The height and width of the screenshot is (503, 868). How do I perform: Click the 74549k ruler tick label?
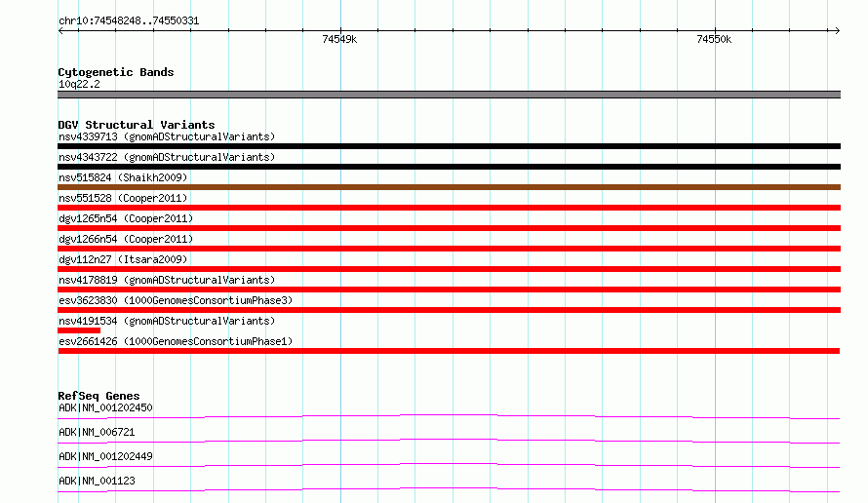[x=339, y=39]
